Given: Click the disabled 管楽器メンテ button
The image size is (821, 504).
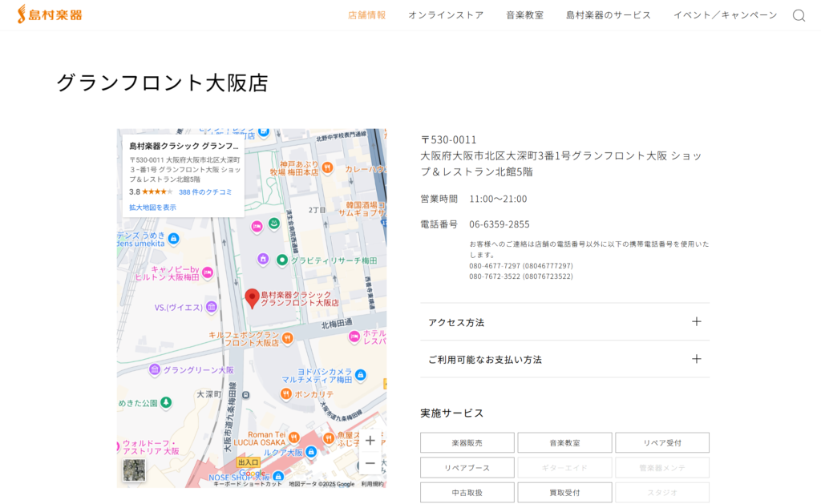Looking at the screenshot, I should click(x=662, y=467).
